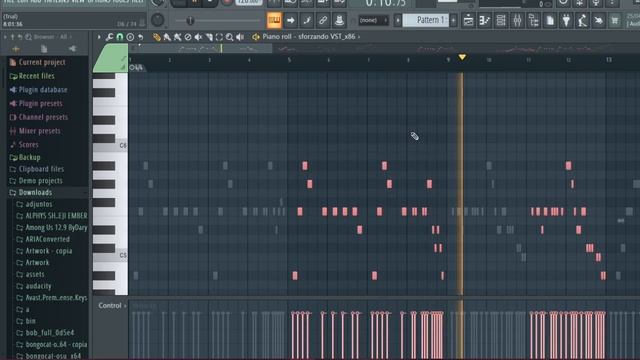The height and width of the screenshot is (360, 640).
Task: Open Plugin database entry
Action: (x=43, y=90)
